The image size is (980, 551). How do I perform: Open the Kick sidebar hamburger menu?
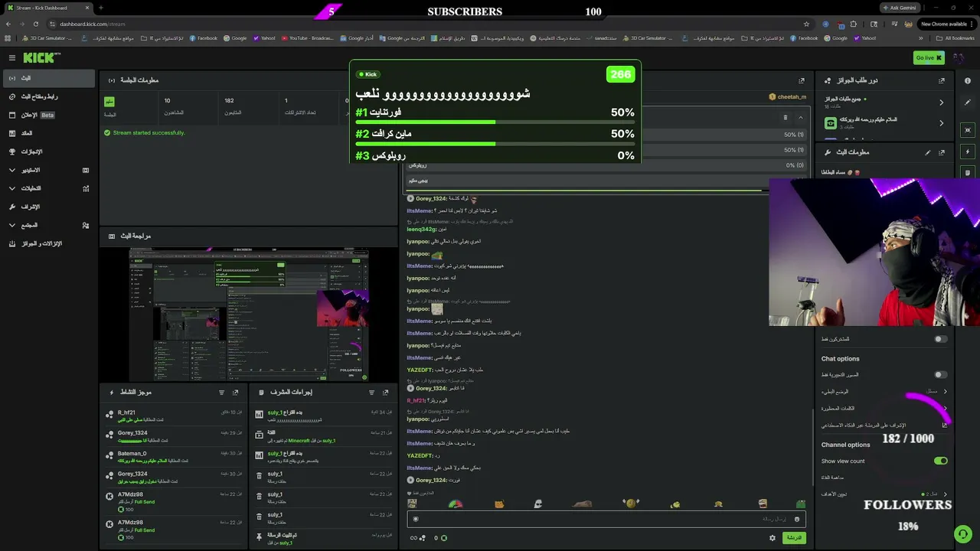click(11, 57)
